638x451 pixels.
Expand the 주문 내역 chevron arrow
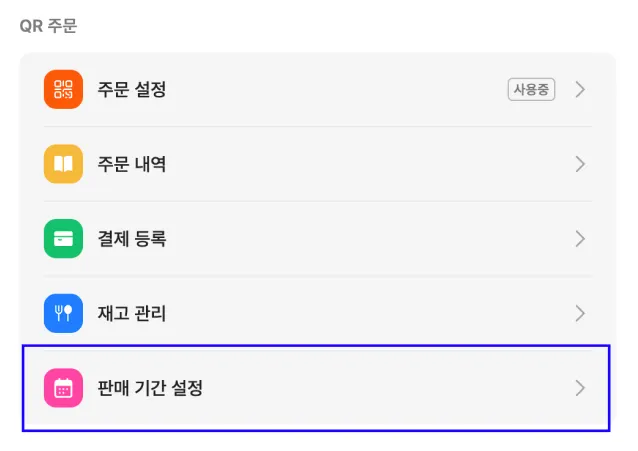point(580,164)
